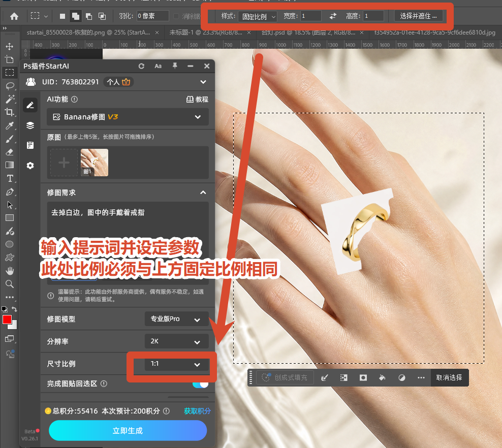Choose Intersect with Selection mode
Viewport: 502px width, 448px height.
coord(102,16)
